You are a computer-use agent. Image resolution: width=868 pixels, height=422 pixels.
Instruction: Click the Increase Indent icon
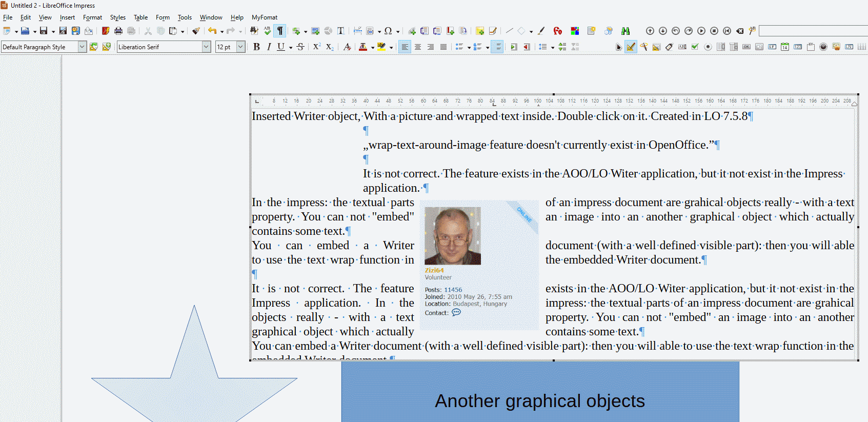point(514,47)
